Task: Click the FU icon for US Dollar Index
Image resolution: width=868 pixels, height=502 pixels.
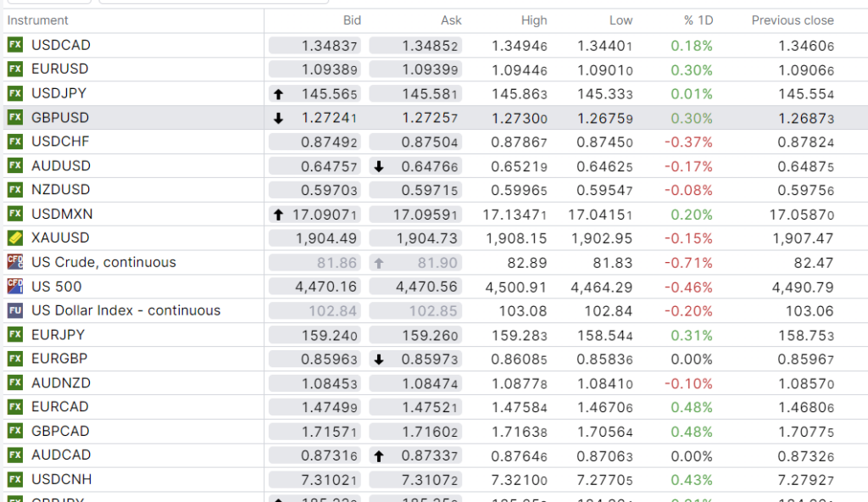Action: (14, 310)
